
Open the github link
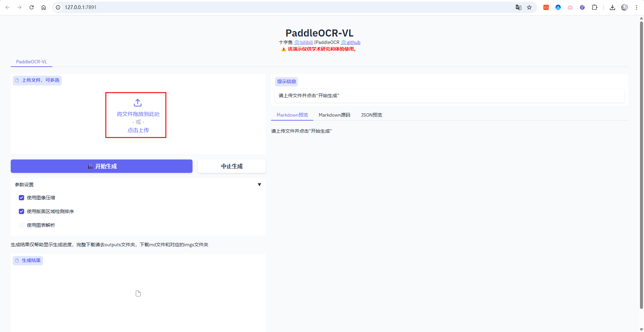tap(353, 42)
